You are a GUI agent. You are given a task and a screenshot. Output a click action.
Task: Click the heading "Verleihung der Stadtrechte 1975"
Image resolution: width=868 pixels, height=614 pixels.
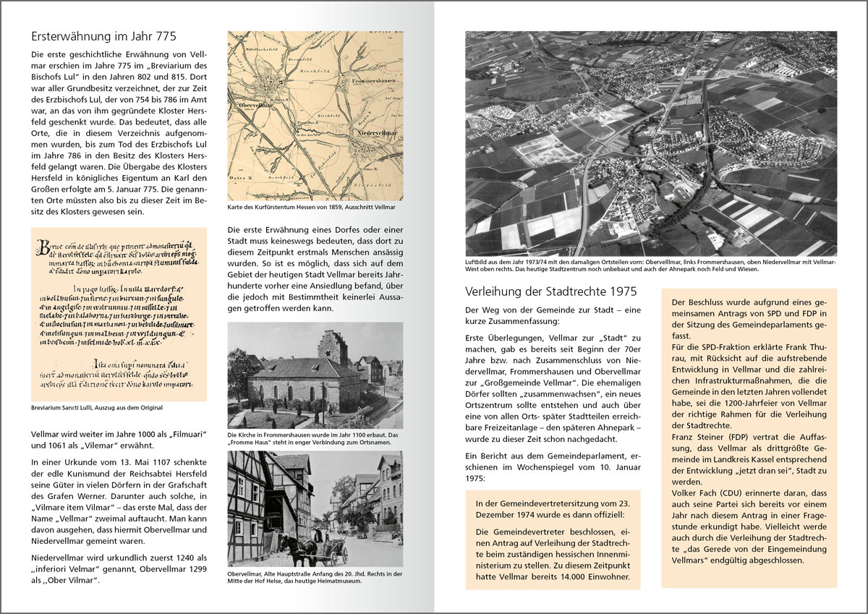coord(551,291)
